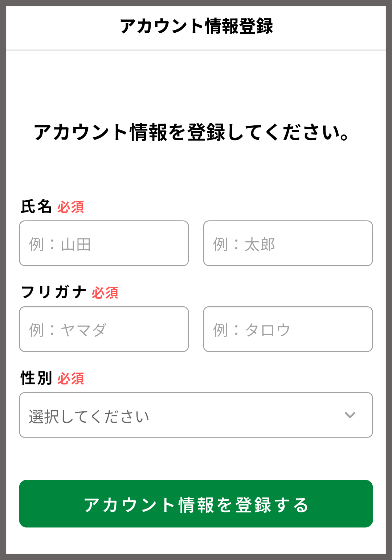This screenshot has width=392, height=560.
Task: Focus the family name field showing 例：山田
Action: (x=104, y=243)
